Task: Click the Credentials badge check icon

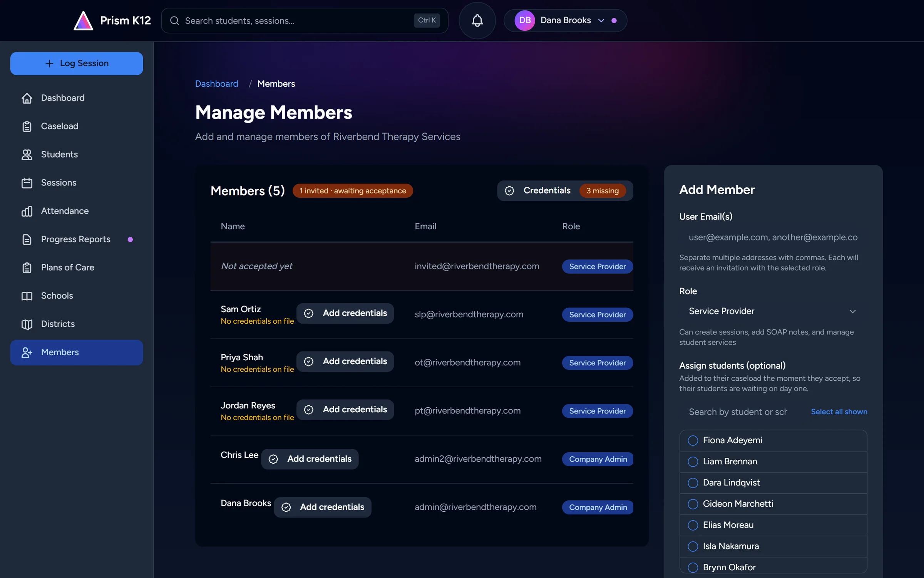Action: pos(509,191)
